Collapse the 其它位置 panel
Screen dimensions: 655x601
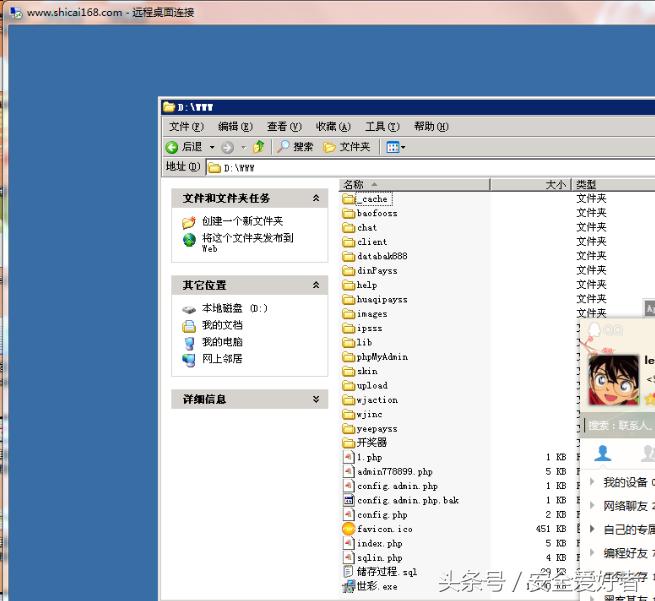(x=316, y=285)
